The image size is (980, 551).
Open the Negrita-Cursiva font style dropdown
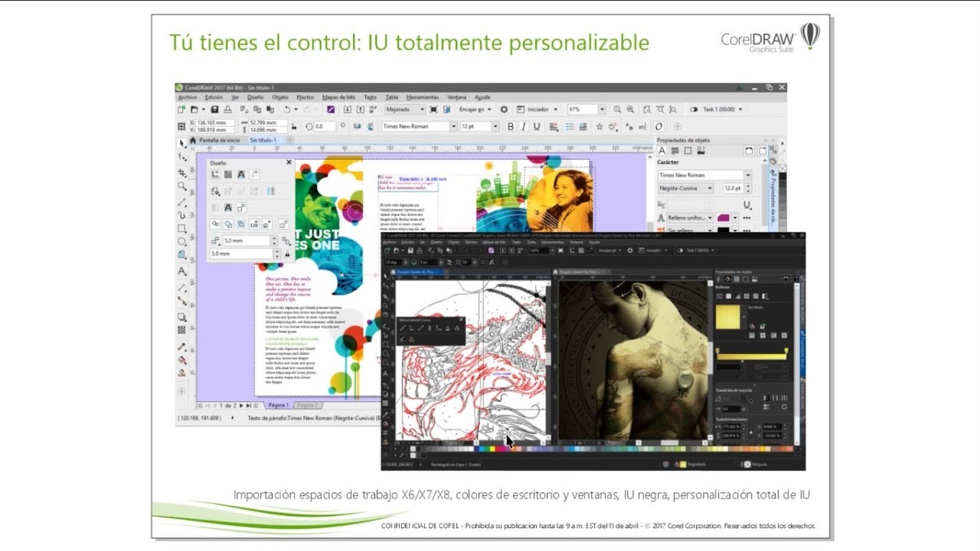pyautogui.click(x=710, y=188)
